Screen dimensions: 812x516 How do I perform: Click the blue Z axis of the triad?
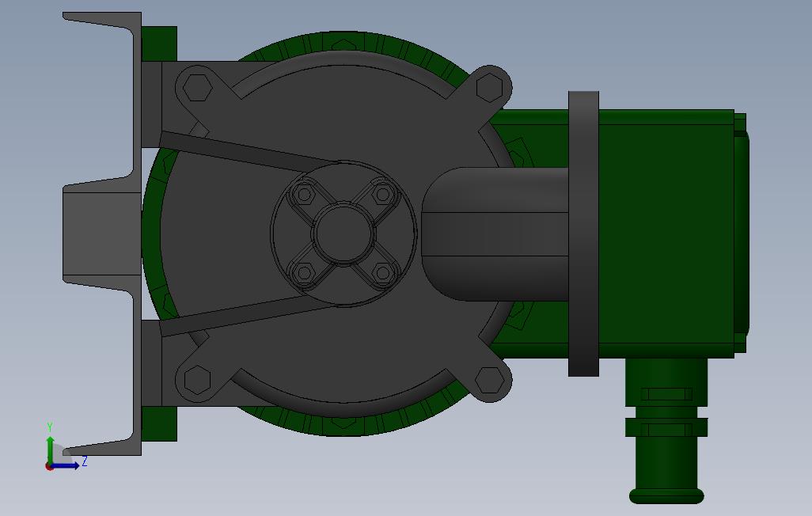point(65,466)
